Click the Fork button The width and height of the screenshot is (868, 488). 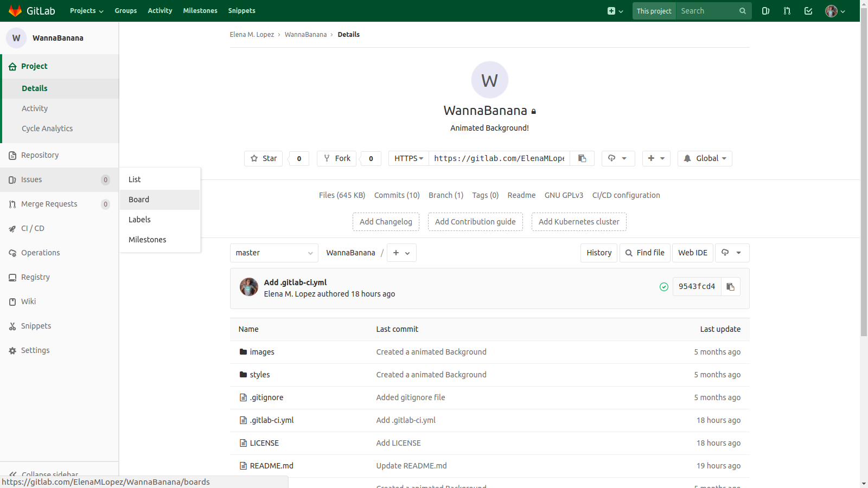336,158
